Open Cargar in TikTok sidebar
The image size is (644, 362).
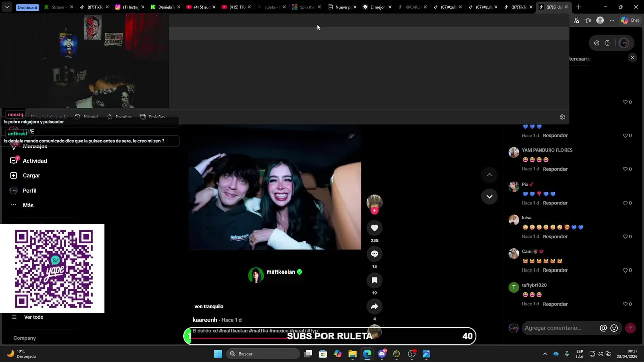pyautogui.click(x=31, y=175)
